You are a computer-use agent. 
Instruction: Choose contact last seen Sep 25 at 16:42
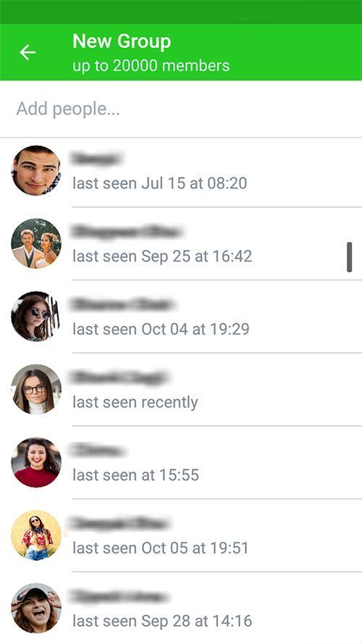pos(181,243)
